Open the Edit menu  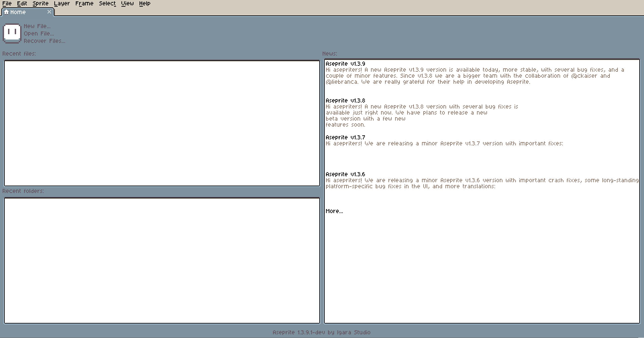click(x=22, y=3)
